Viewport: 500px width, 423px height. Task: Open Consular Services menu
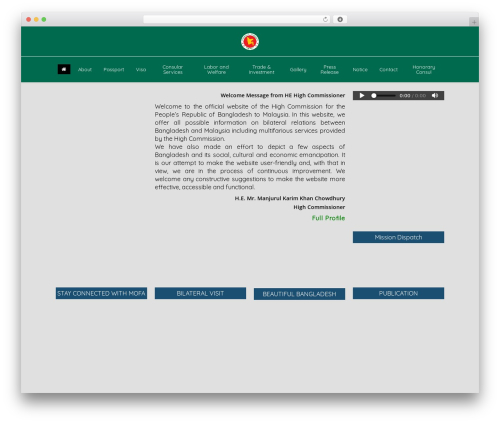[x=173, y=69]
